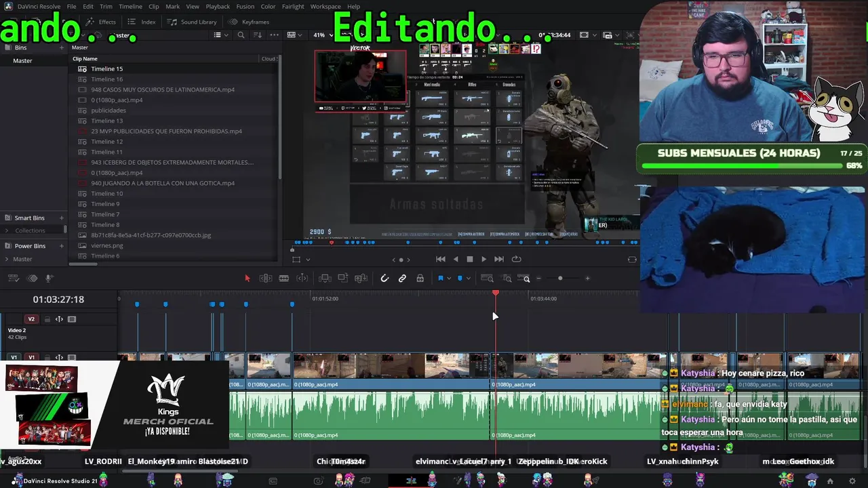This screenshot has width=868, height=488.
Task: Disable Video 2 track visibility
Action: point(72,319)
